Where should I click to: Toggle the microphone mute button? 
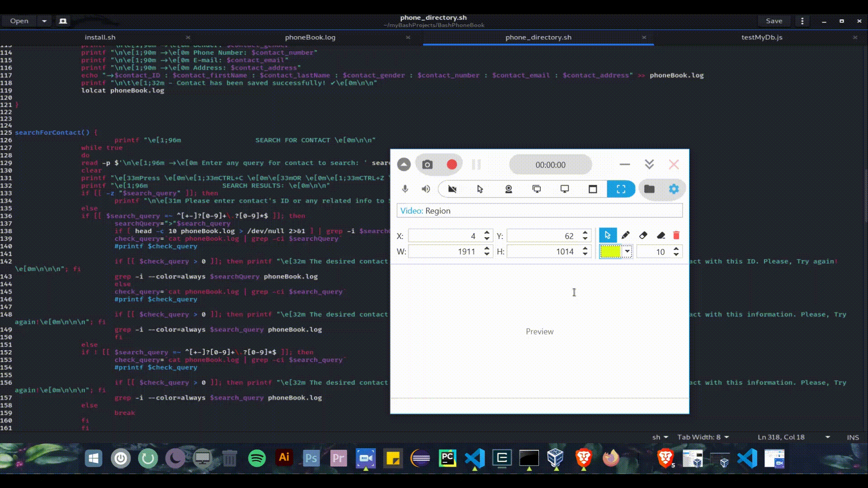(x=406, y=189)
